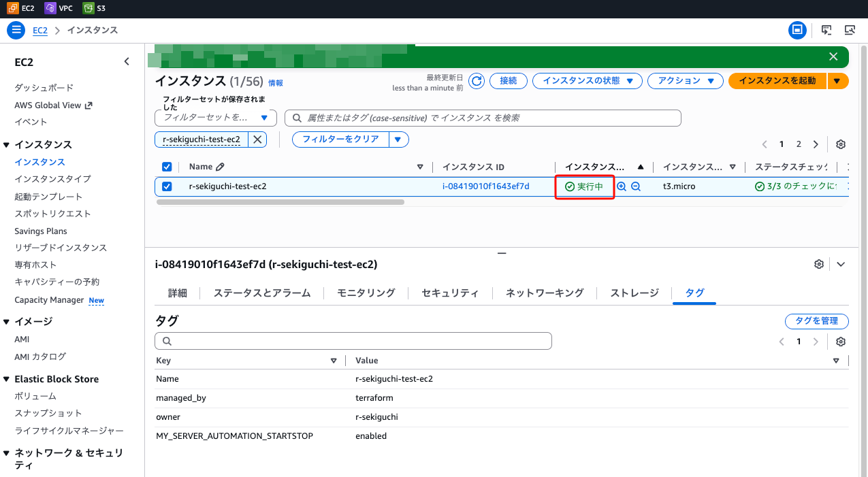
Task: Click the refresh instances icon
Action: pos(477,81)
